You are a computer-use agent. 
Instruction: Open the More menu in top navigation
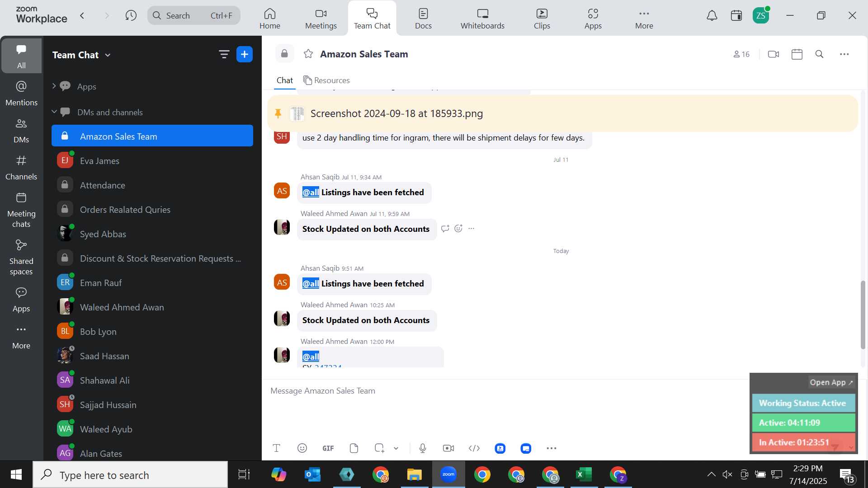(x=644, y=19)
